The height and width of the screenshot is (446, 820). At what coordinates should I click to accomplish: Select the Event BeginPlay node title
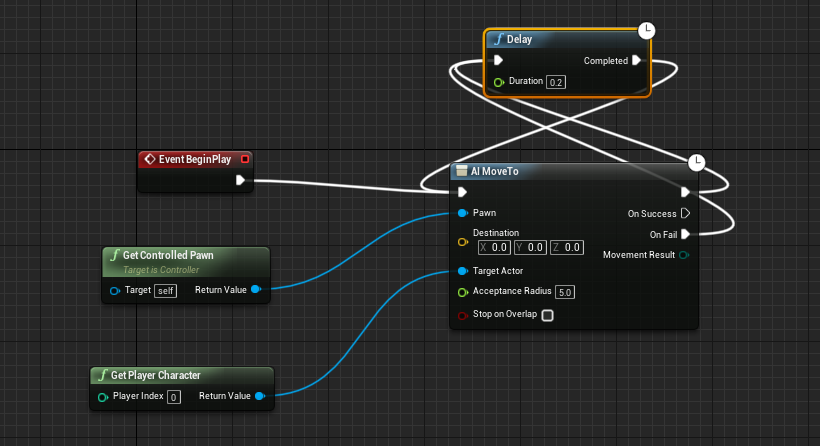pos(195,159)
